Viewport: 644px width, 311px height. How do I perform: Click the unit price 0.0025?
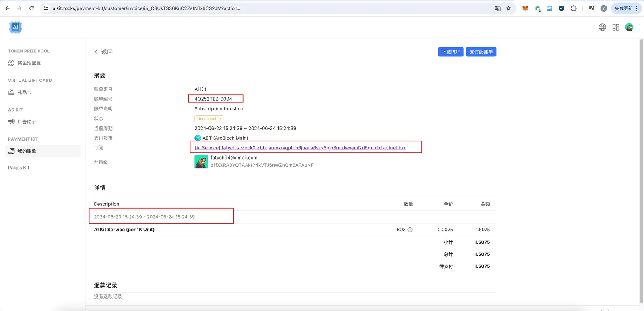click(445, 230)
